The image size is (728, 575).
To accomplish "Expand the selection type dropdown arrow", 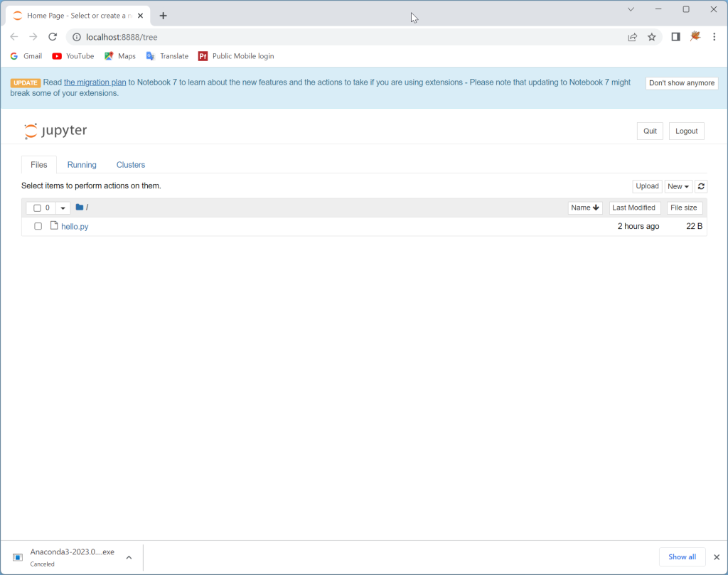I will [63, 208].
